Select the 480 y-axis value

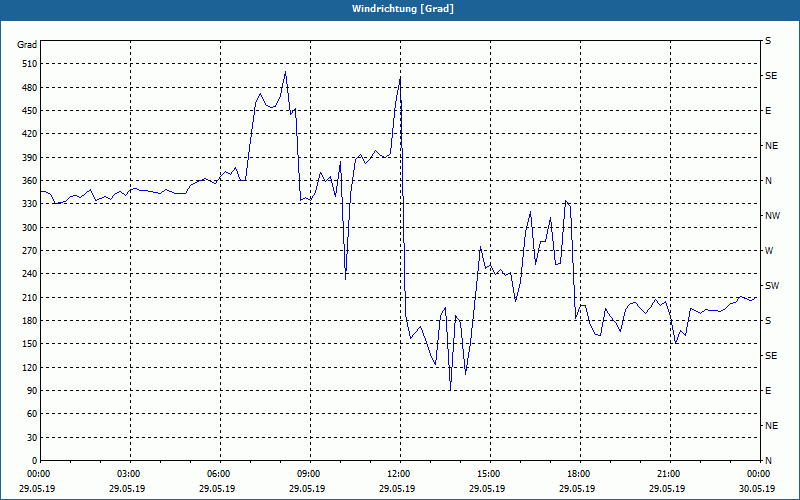[x=30, y=88]
